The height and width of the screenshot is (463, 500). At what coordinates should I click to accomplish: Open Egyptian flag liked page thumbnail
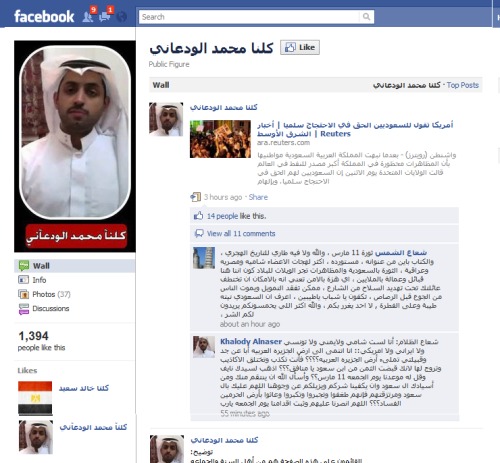(35, 398)
